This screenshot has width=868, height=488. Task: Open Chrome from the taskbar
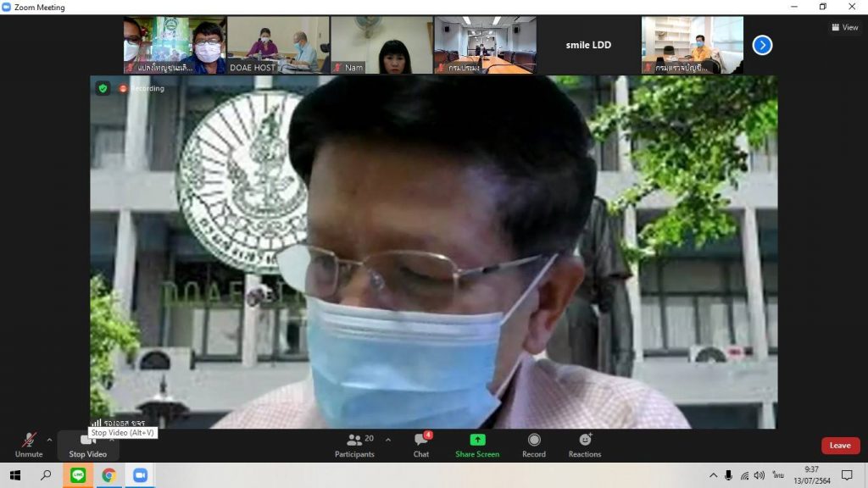coord(108,475)
